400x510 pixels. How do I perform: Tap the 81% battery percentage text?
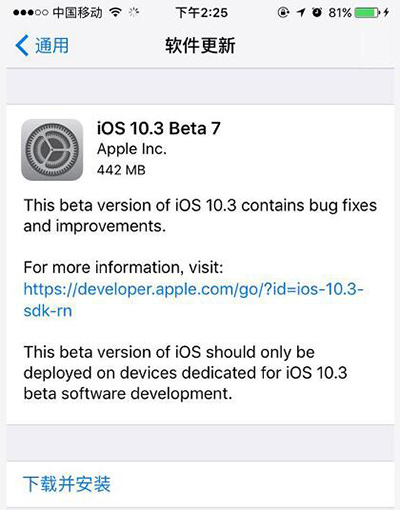(x=340, y=13)
